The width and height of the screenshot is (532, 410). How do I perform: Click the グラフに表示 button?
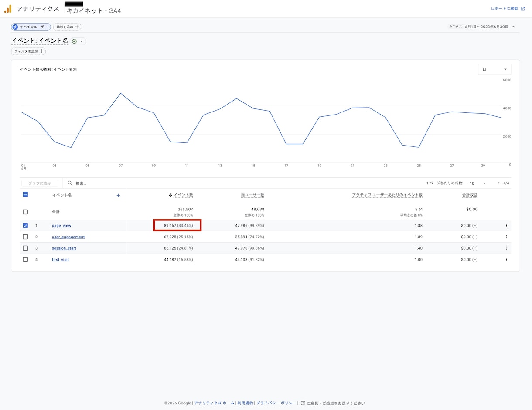tap(40, 183)
